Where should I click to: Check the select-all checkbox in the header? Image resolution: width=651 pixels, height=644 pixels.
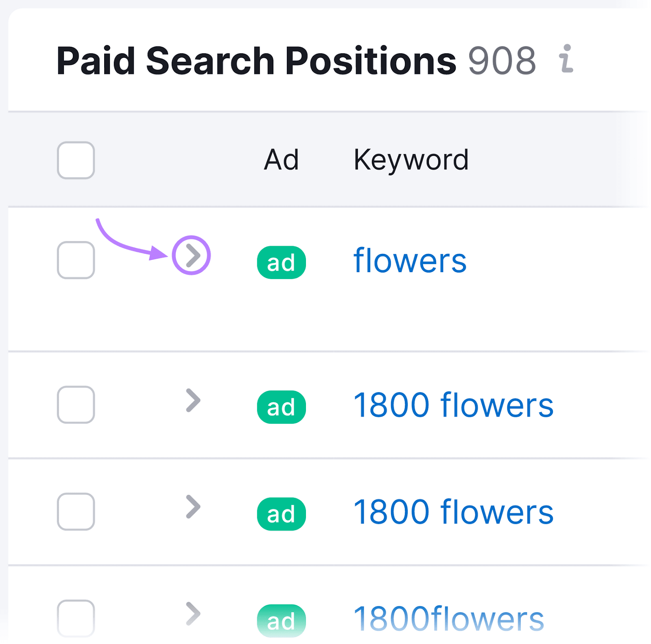76,160
